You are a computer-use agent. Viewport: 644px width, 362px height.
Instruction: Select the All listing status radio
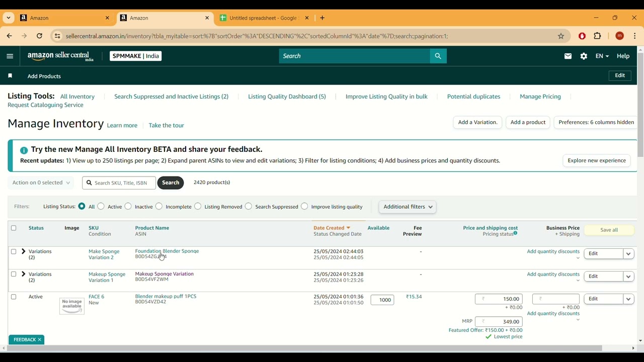82,206
